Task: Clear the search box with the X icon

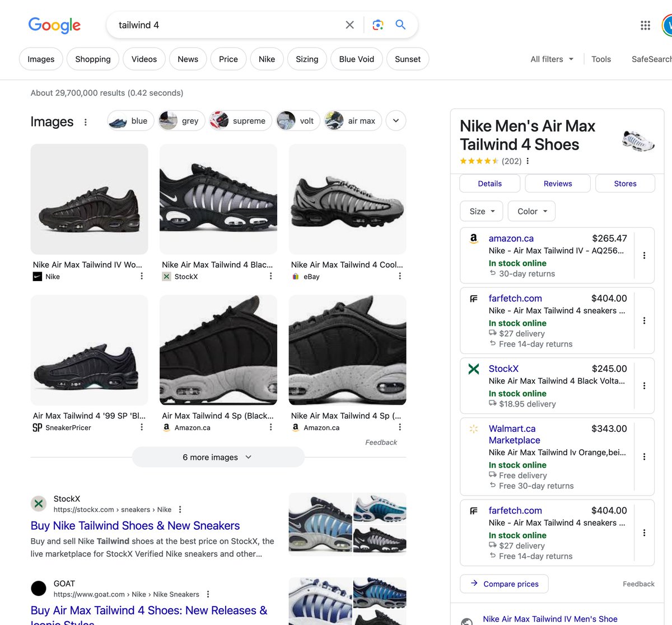Action: 349,25
